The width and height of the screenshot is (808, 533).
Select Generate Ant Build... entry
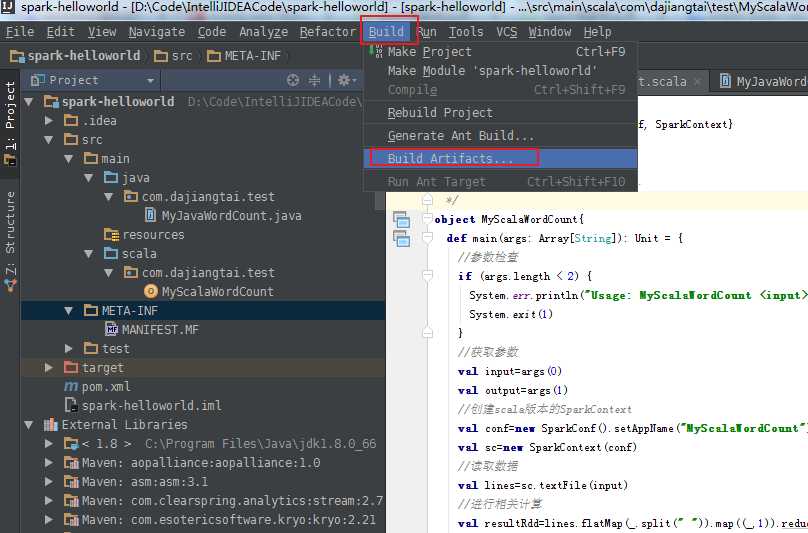(500, 136)
